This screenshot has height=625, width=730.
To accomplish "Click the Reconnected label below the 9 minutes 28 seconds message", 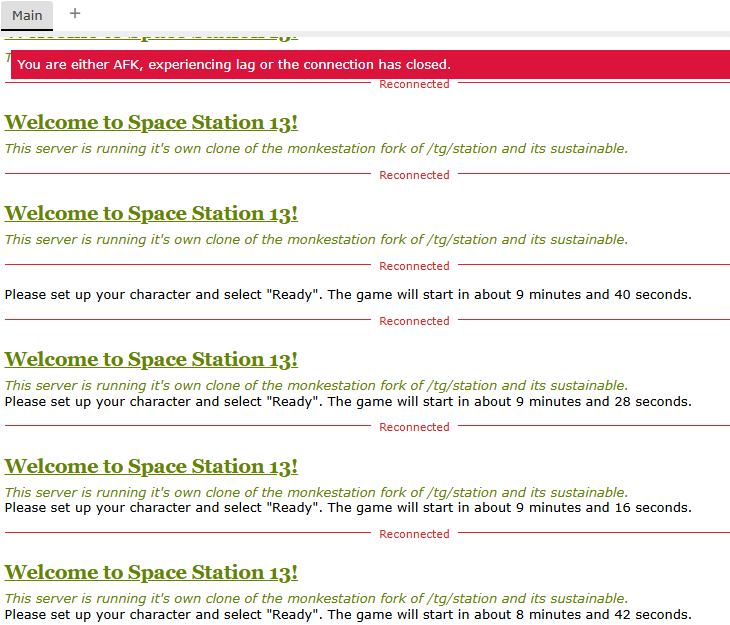I will [x=414, y=427].
